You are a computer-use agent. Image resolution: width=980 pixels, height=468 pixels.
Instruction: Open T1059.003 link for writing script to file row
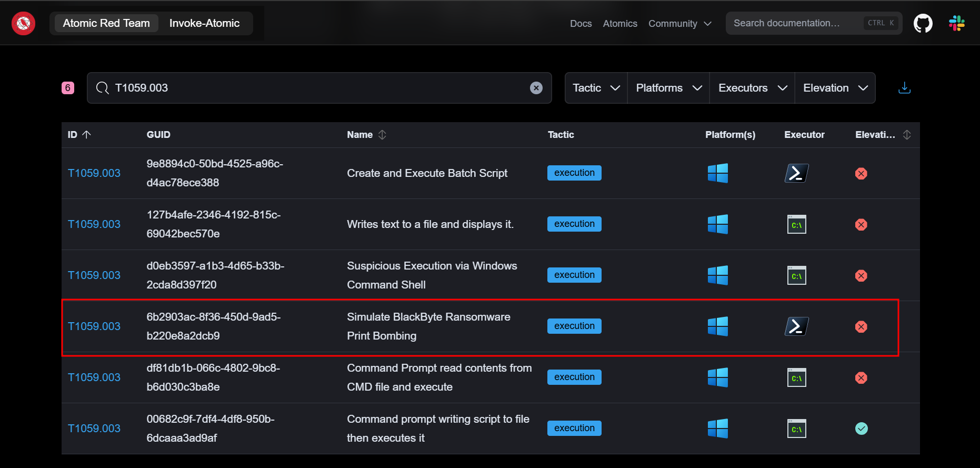94,429
